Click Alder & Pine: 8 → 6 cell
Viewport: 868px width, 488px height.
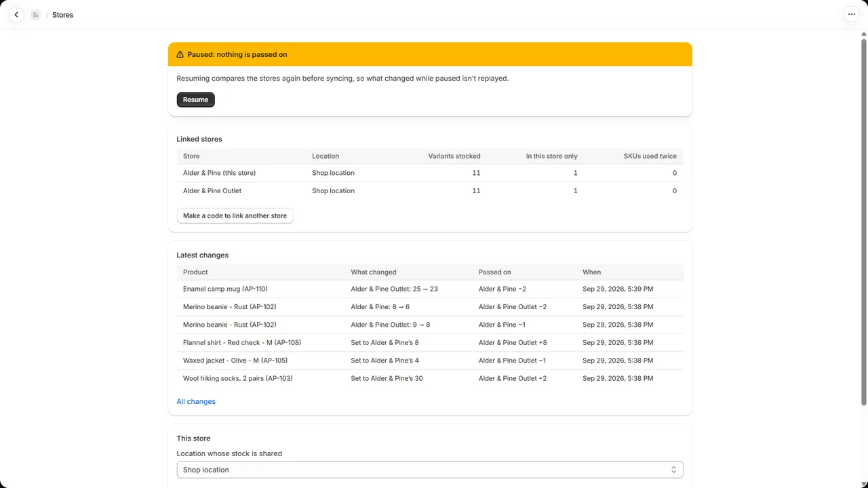[x=380, y=307]
